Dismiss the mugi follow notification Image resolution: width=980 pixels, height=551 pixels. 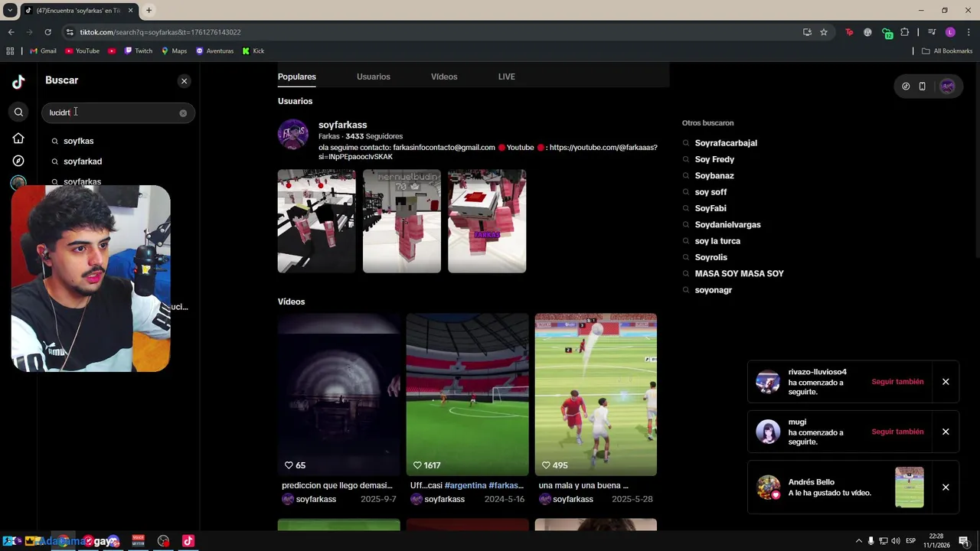click(946, 432)
